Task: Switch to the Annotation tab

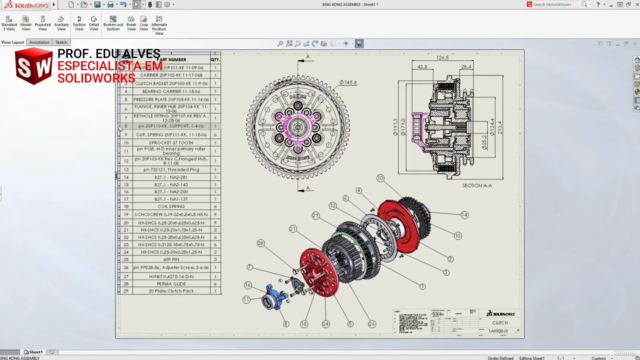Action: click(x=39, y=42)
